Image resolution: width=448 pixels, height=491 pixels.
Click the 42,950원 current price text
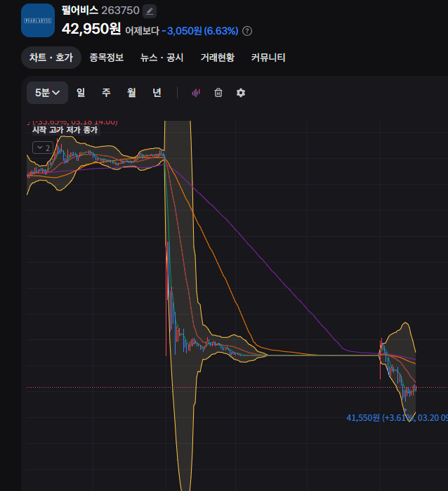tap(91, 29)
